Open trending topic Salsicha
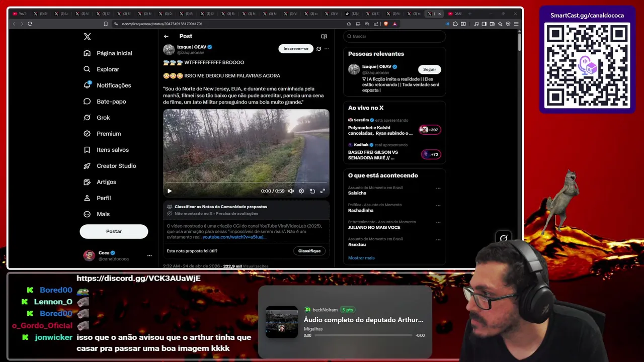Screen dimensions: 644x362 tap(357, 193)
